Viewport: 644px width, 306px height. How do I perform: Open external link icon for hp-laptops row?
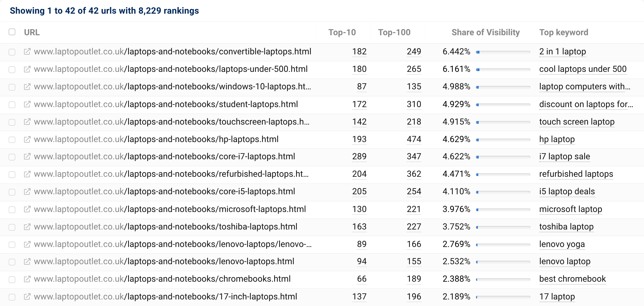tap(27, 139)
